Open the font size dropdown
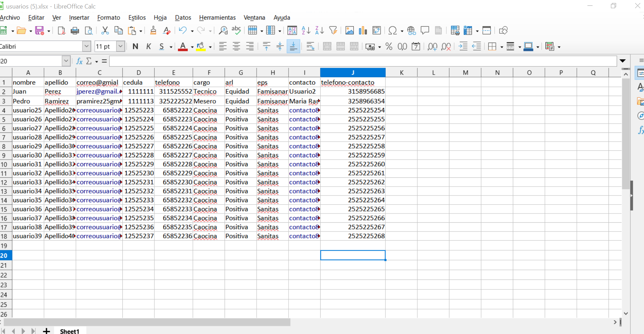 120,46
